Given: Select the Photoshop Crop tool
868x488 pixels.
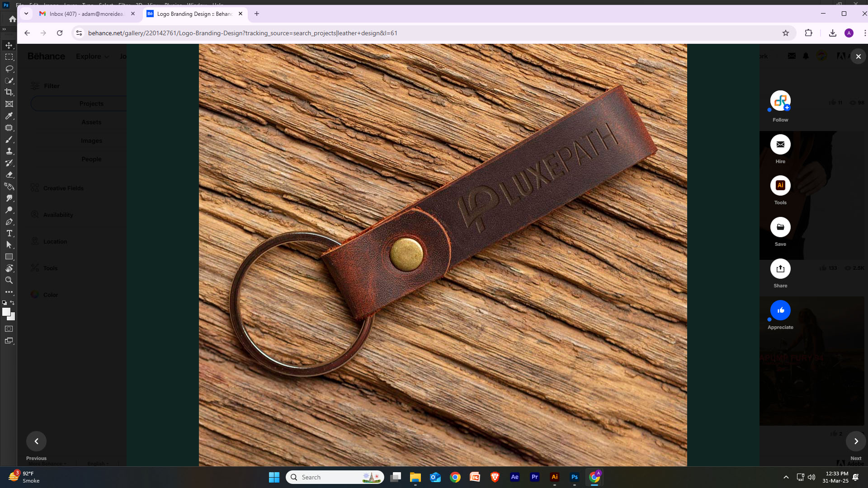Looking at the screenshot, I should [9, 92].
